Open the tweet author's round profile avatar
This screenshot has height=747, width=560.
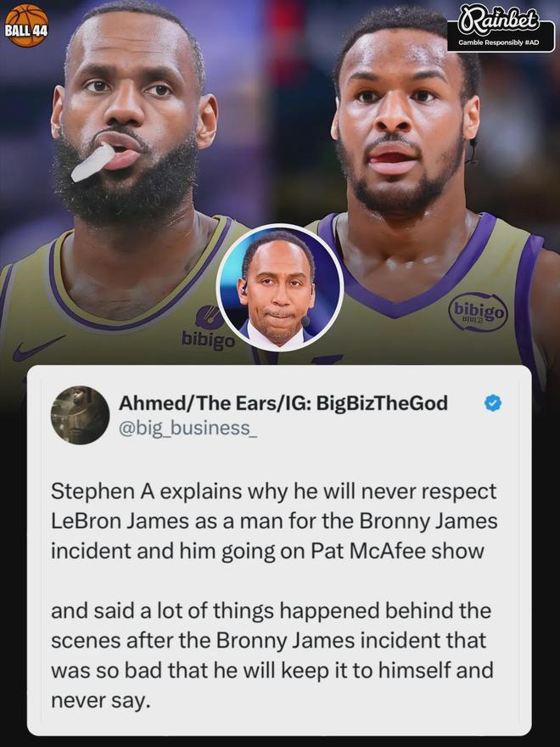coord(80,415)
